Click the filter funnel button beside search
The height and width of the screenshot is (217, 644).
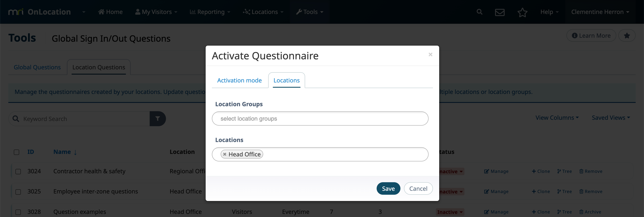[158, 119]
